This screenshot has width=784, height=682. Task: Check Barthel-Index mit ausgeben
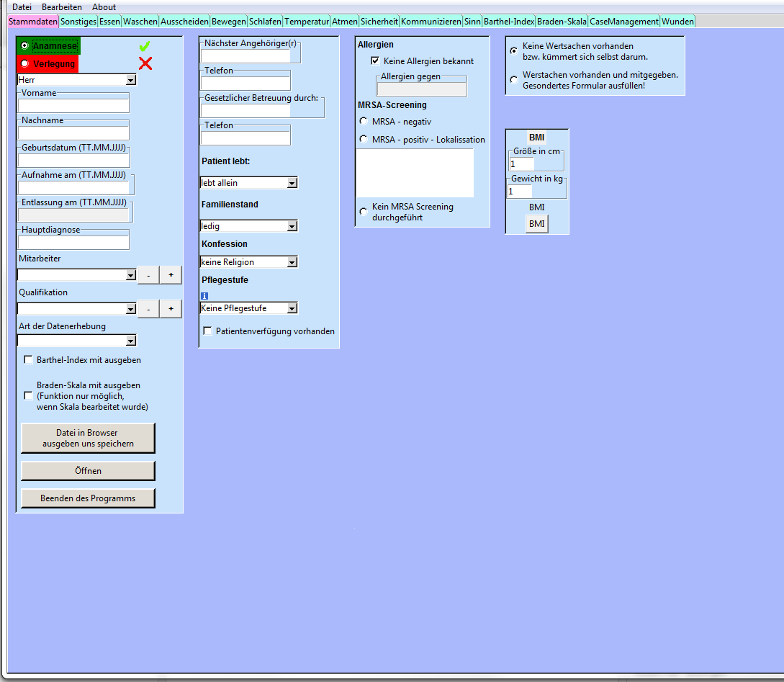[28, 359]
